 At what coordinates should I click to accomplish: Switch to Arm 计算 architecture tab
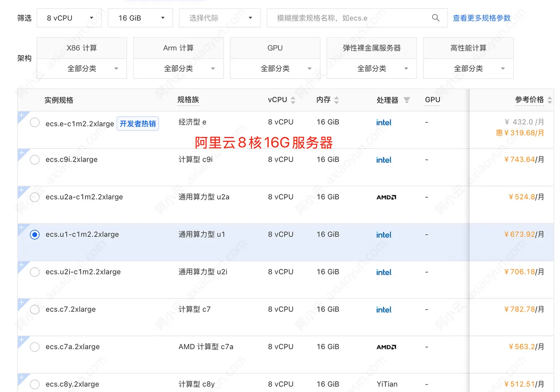[178, 48]
